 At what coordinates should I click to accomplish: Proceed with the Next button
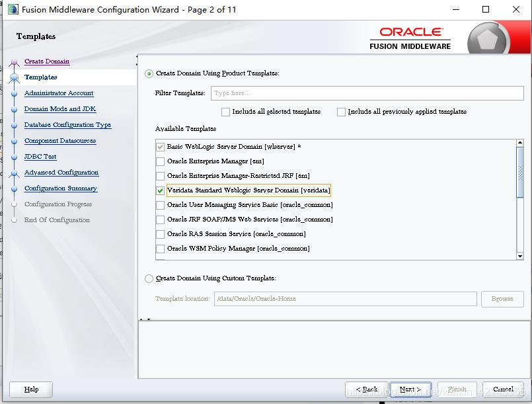pyautogui.click(x=410, y=389)
